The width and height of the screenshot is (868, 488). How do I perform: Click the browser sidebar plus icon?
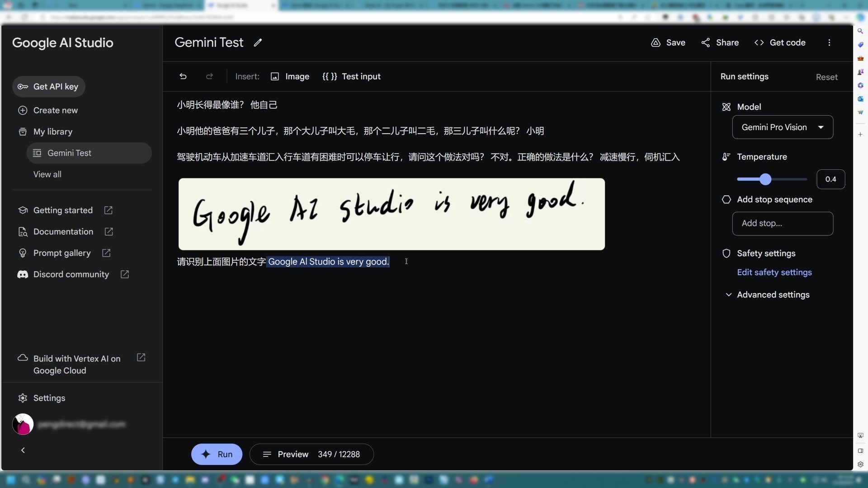point(860,135)
